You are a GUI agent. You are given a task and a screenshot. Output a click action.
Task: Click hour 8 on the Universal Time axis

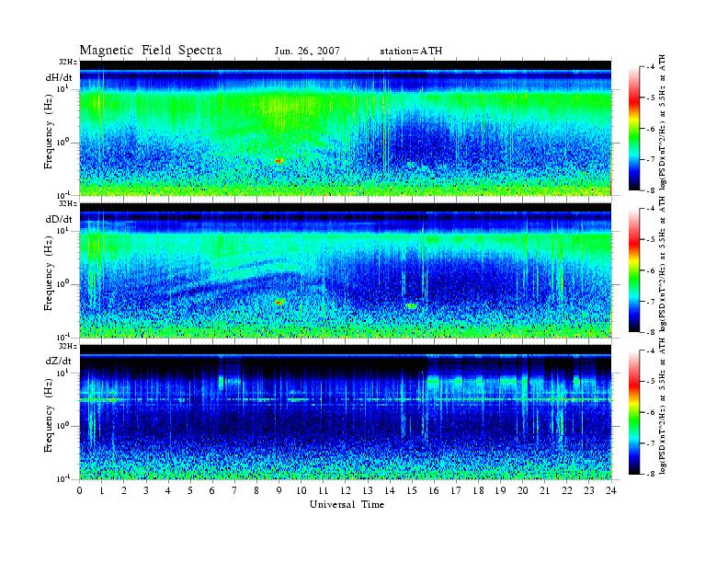pos(256,490)
